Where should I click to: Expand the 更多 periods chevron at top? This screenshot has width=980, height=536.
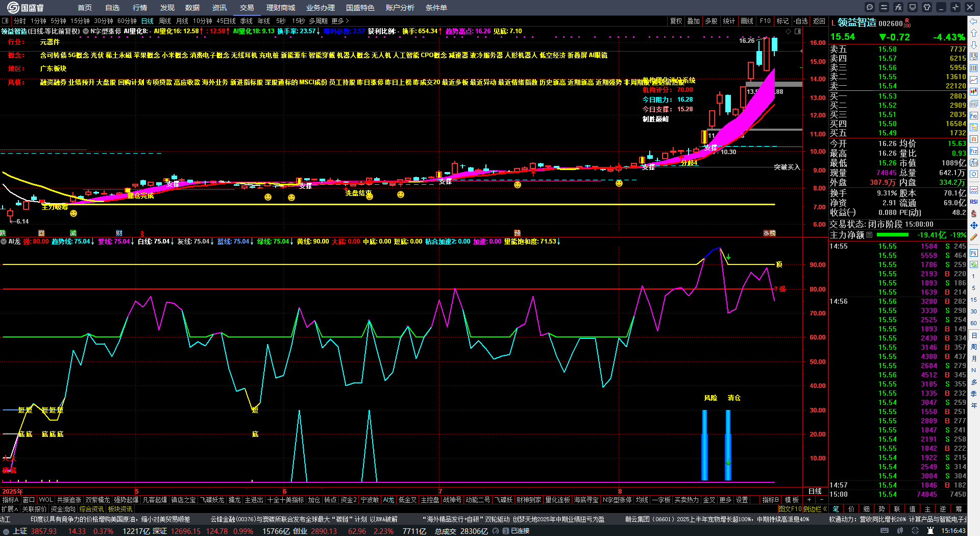click(340, 21)
